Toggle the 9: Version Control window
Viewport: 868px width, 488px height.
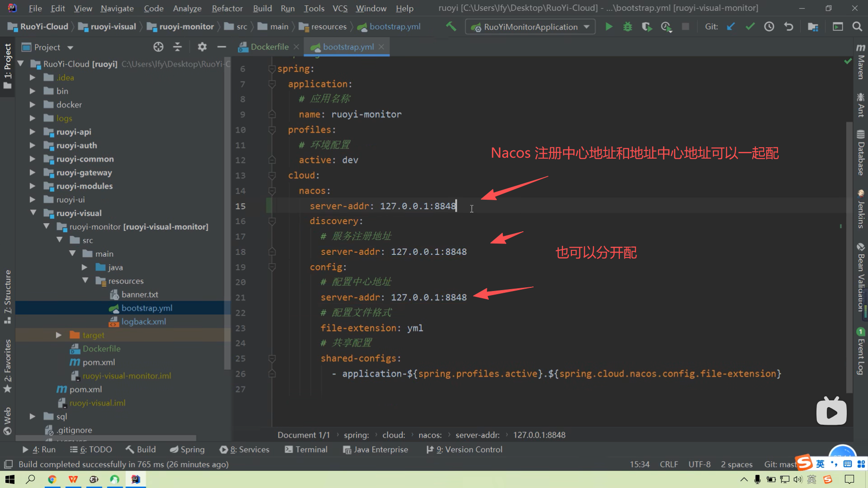click(464, 450)
